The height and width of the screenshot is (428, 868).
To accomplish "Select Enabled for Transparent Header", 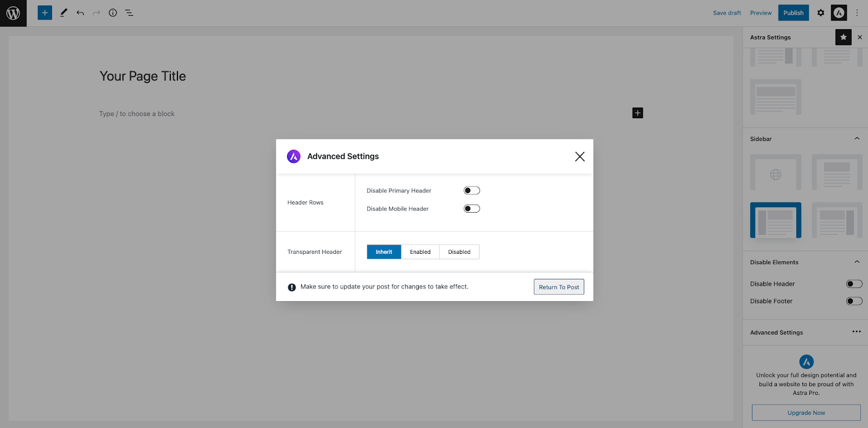I will tap(420, 252).
